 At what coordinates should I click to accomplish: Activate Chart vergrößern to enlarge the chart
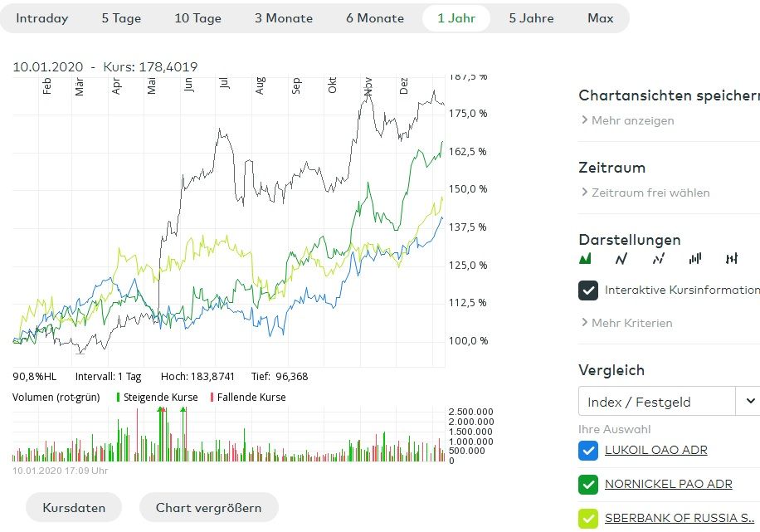click(x=208, y=507)
